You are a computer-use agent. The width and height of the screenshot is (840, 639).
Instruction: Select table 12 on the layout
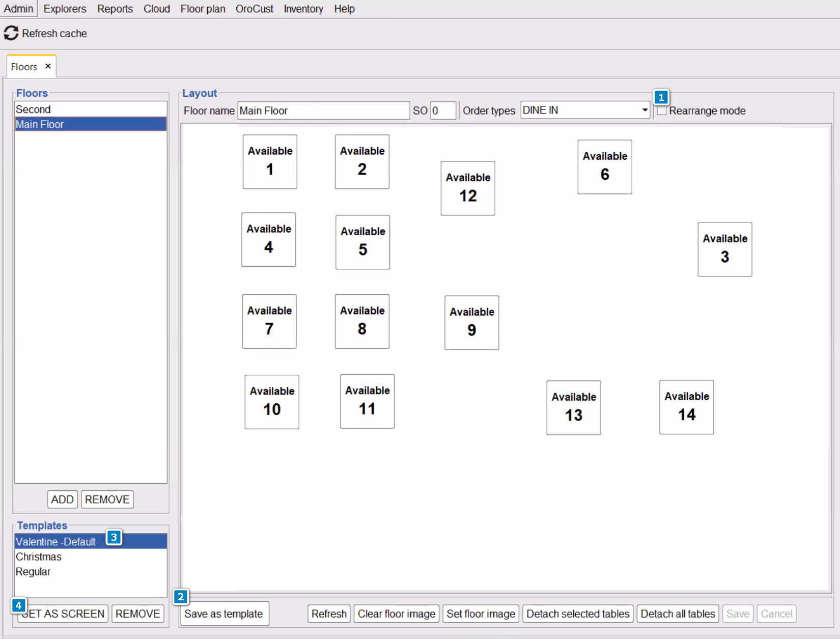(x=468, y=188)
